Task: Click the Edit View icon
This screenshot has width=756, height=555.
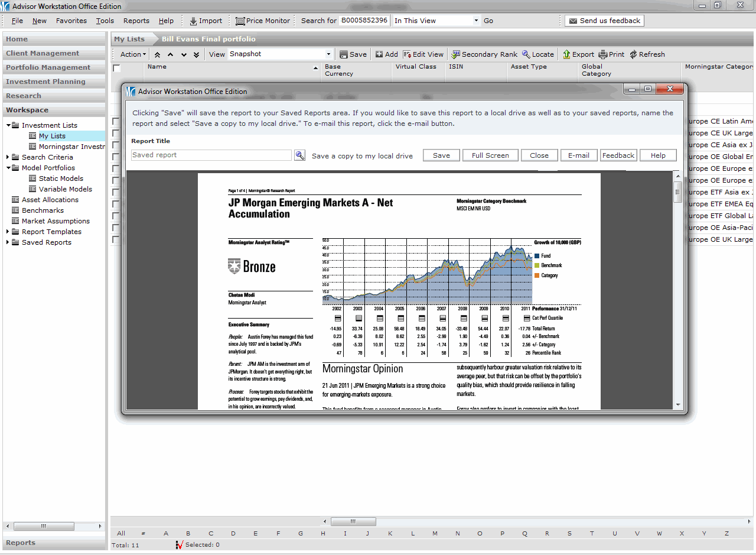Action: [x=407, y=54]
